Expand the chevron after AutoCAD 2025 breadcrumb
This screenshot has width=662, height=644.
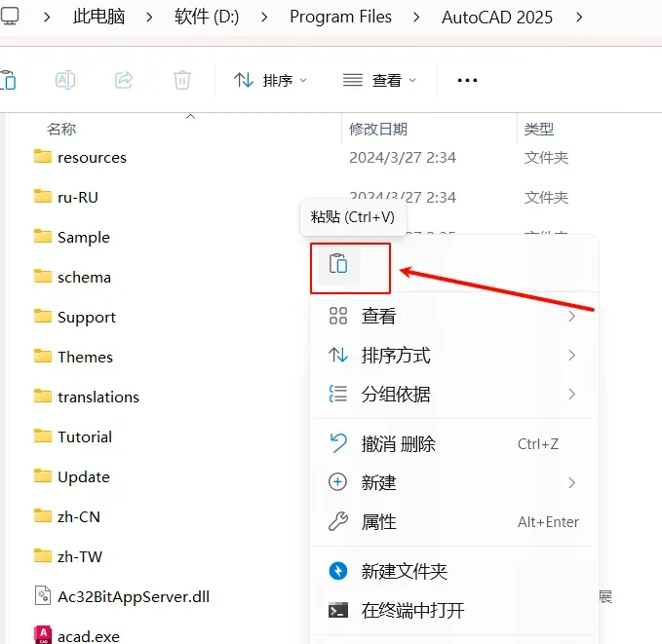[579, 18]
